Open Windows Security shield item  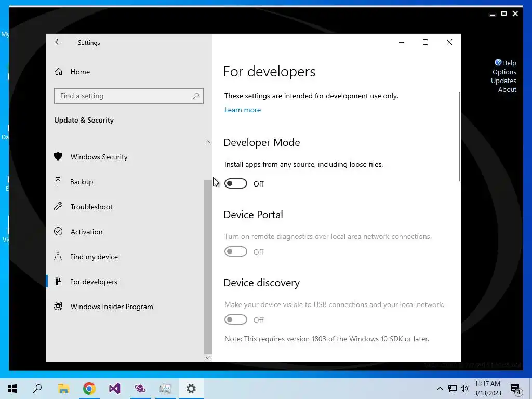[58, 156]
